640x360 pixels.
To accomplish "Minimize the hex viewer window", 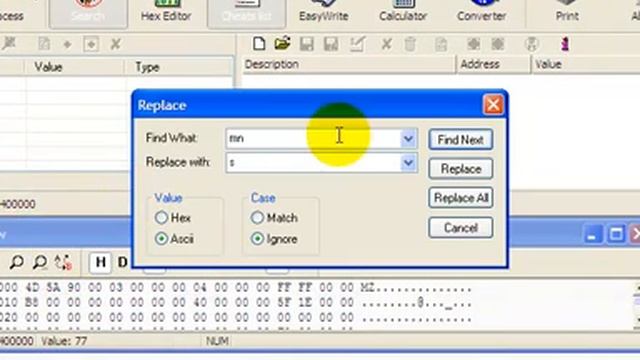I will click(592, 234).
